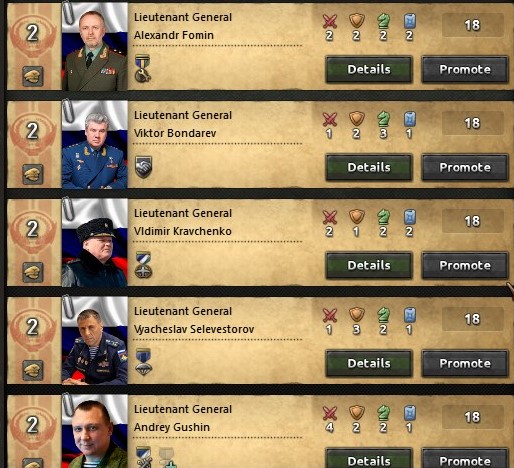
Task: Select Vldimir Kravchenko's portrait with fur hat
Action: point(95,243)
